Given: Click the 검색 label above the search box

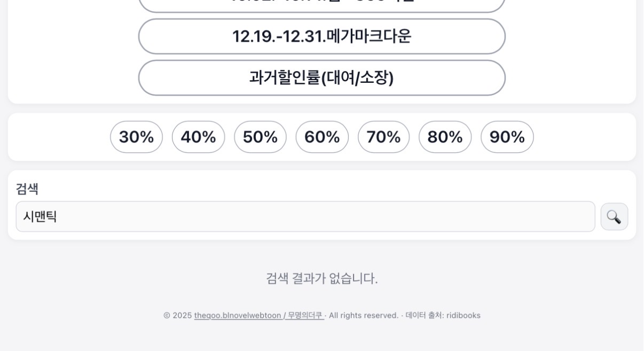Looking at the screenshot, I should [x=27, y=189].
